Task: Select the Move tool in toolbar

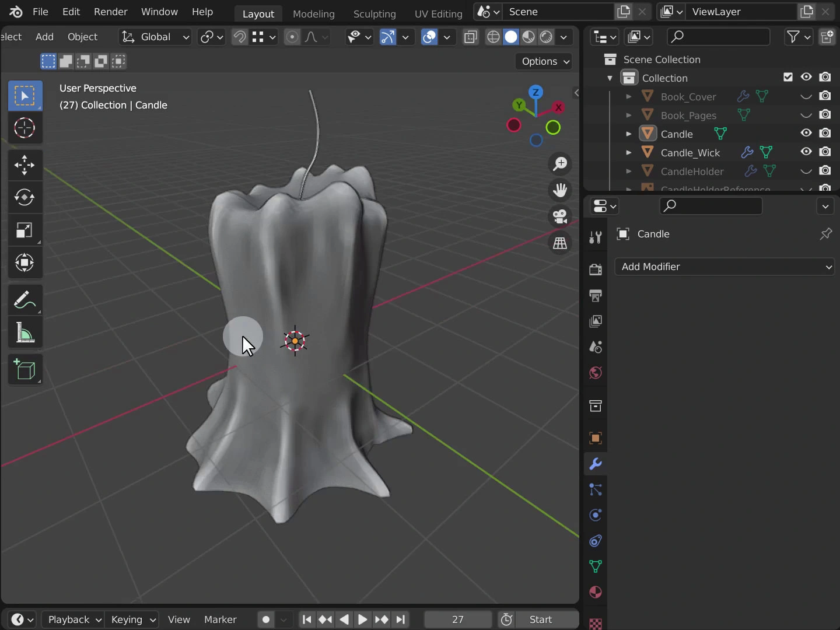Action: [24, 165]
